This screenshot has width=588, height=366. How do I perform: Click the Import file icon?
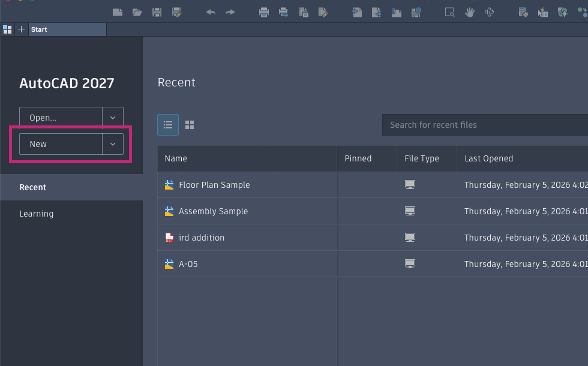click(x=357, y=13)
